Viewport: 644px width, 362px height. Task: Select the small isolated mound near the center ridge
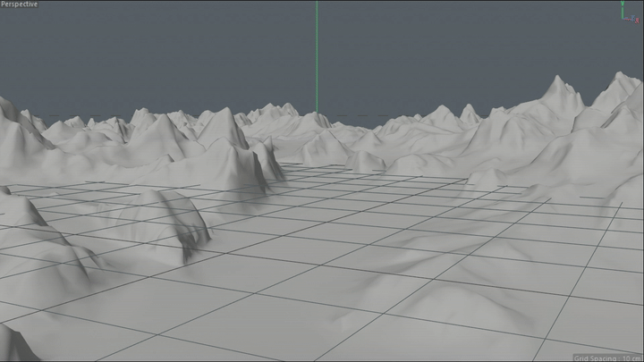click(365, 161)
